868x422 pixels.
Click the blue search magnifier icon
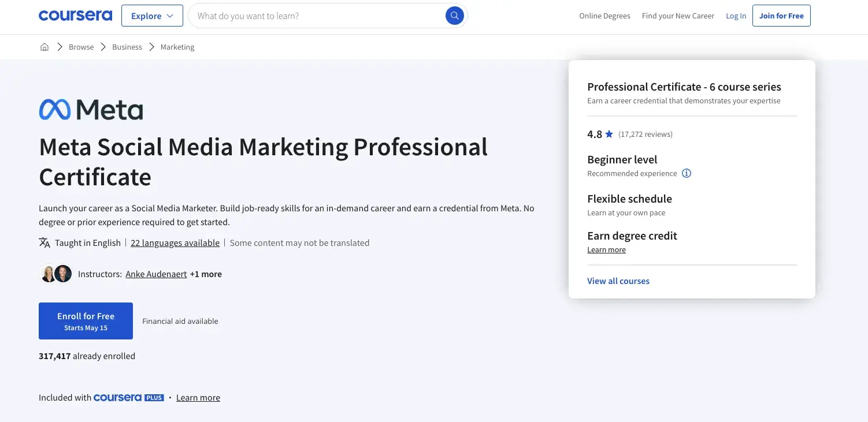point(454,16)
